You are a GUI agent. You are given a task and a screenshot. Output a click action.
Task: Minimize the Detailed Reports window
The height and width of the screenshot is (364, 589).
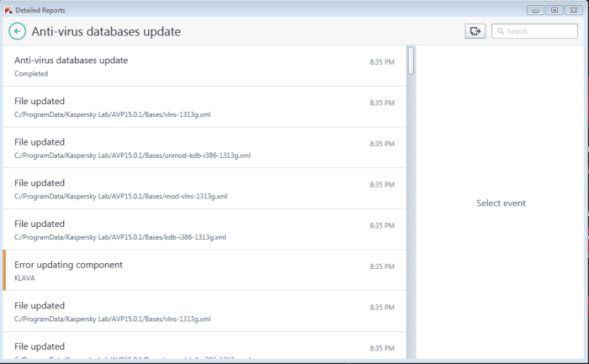535,9
